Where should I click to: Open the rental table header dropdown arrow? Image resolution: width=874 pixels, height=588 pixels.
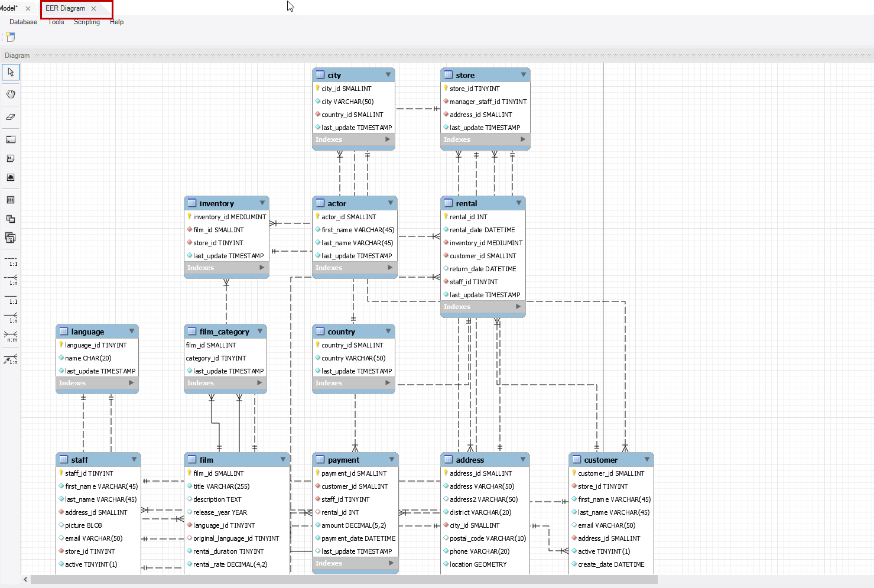tap(519, 203)
